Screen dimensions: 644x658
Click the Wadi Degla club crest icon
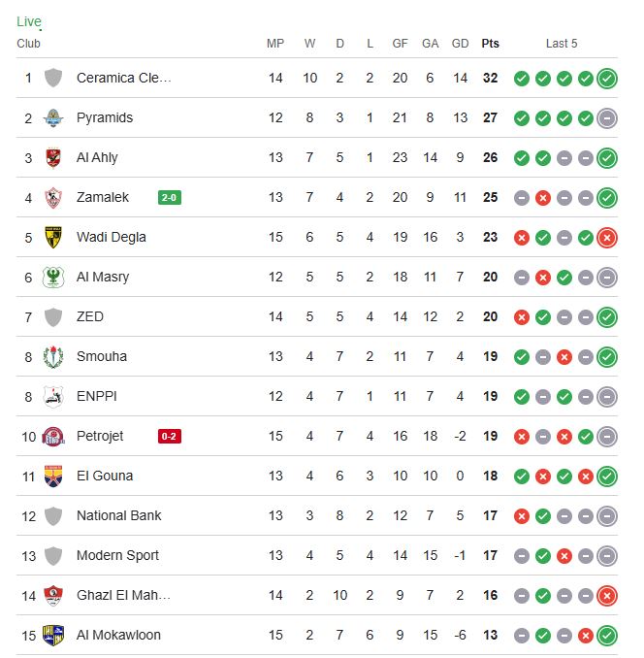coord(53,238)
